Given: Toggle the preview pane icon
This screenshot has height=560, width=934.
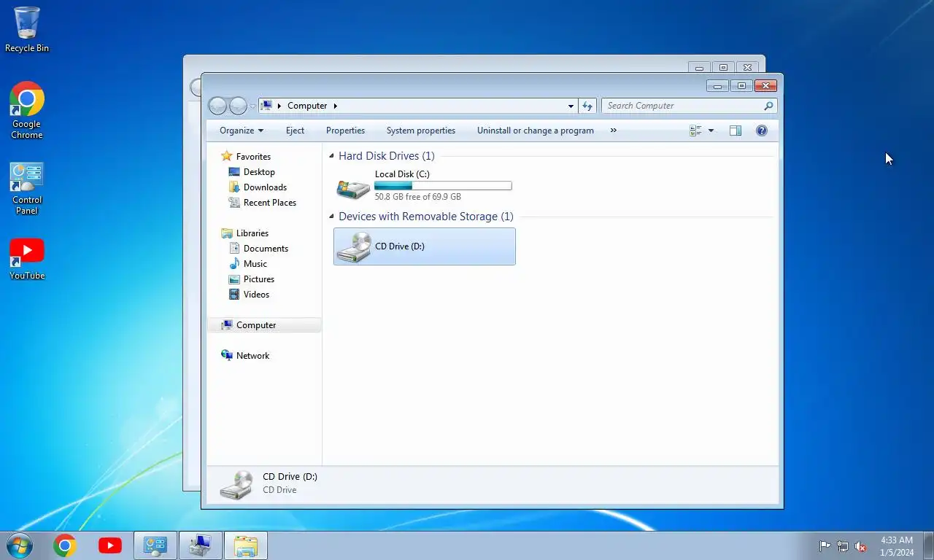Looking at the screenshot, I should (x=736, y=131).
